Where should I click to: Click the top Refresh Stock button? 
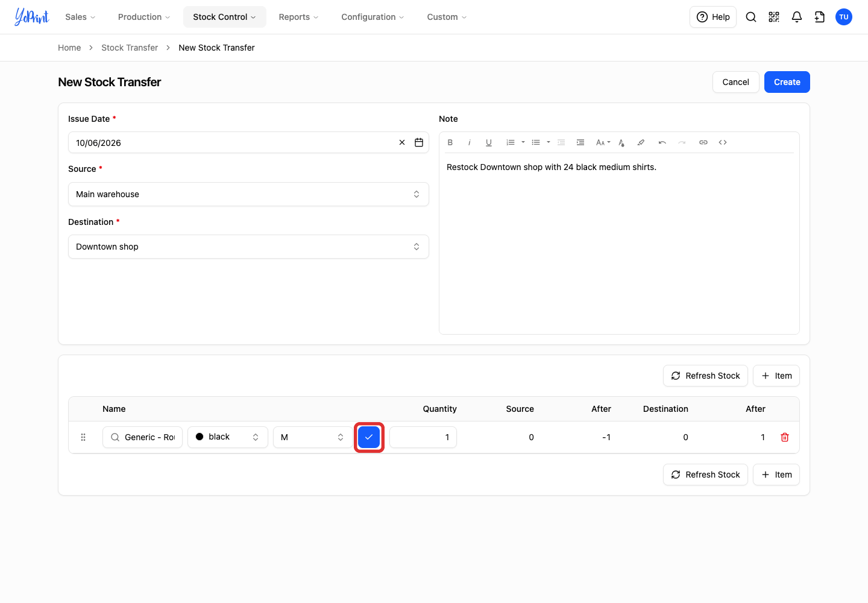[x=705, y=376]
